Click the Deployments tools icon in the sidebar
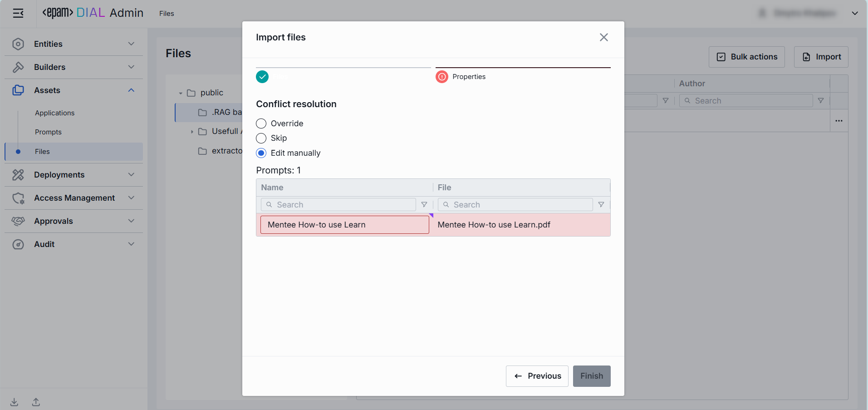Viewport: 868px width, 410px height. [x=18, y=175]
